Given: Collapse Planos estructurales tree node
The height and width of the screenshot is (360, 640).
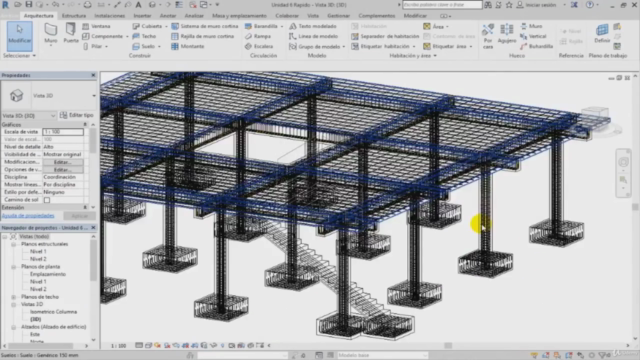Looking at the screenshot, I should click(13, 244).
